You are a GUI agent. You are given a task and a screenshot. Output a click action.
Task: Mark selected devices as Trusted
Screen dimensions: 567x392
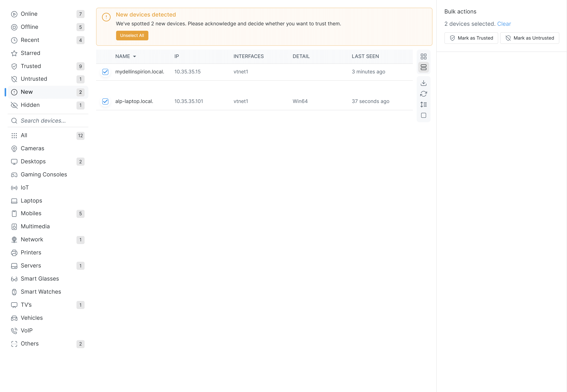point(471,38)
